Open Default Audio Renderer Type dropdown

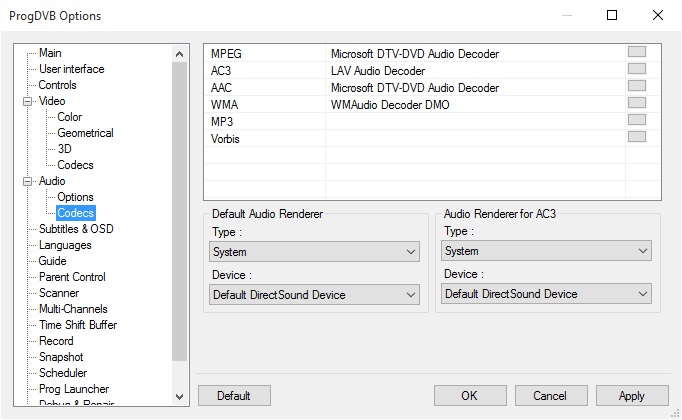(314, 252)
